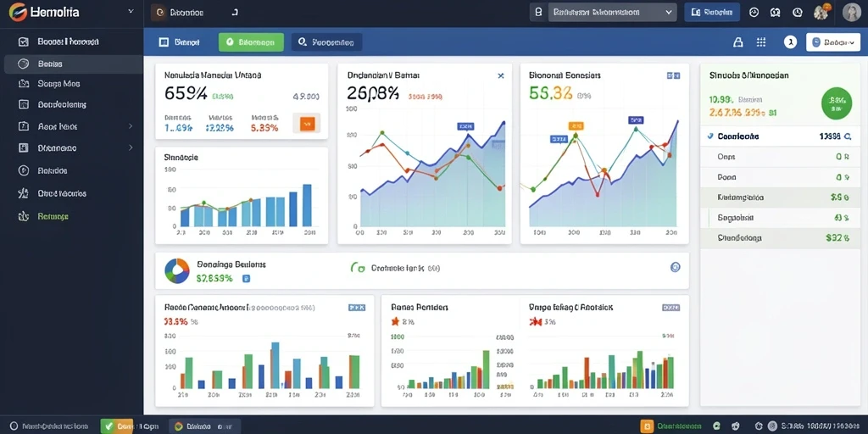
Task: Click the blue circular icon at summary row end
Action: (675, 267)
